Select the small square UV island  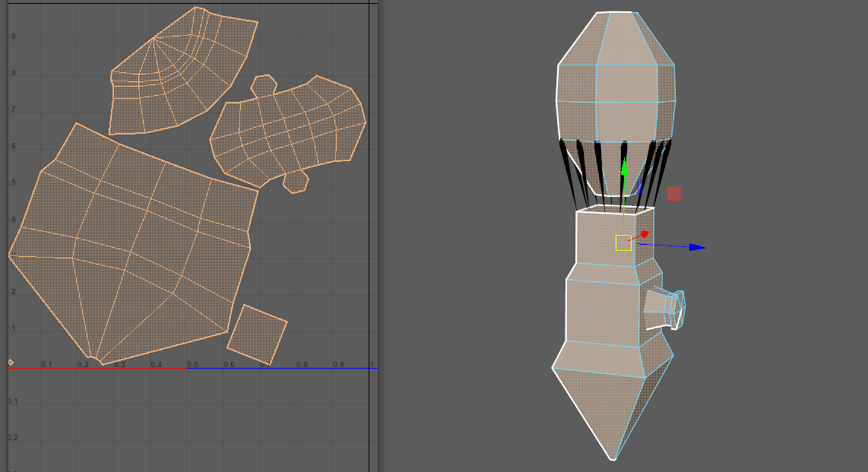click(x=257, y=334)
